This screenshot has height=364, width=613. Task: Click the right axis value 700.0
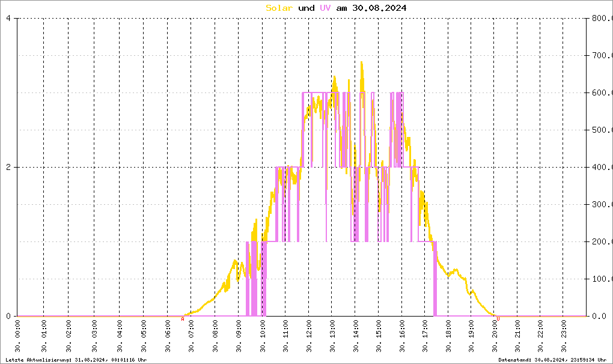click(602, 55)
